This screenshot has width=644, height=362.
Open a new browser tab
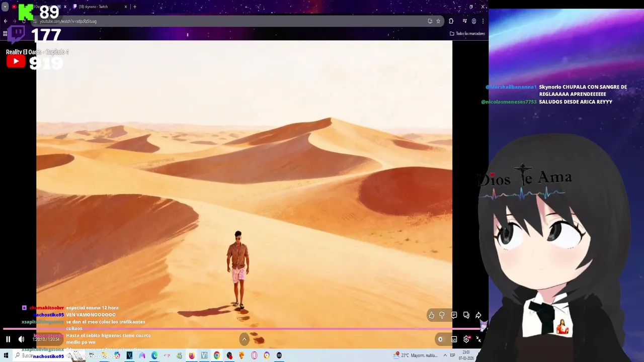pos(134,7)
